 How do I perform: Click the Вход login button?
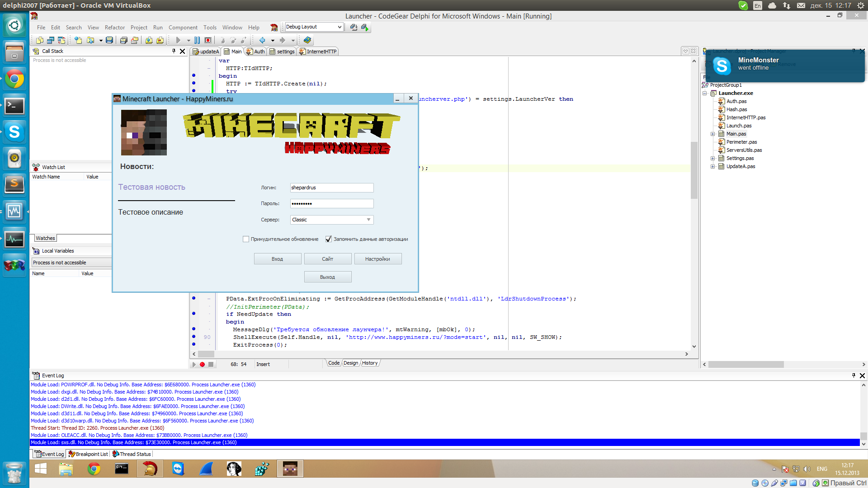point(277,259)
